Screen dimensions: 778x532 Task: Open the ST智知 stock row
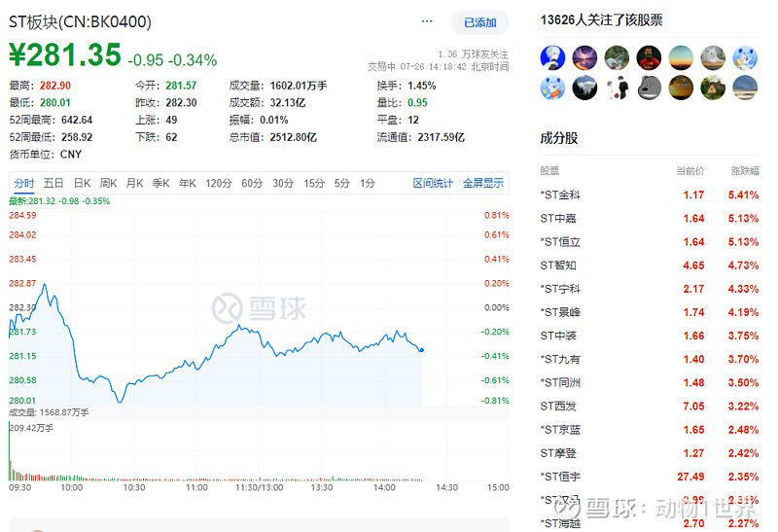click(650, 266)
